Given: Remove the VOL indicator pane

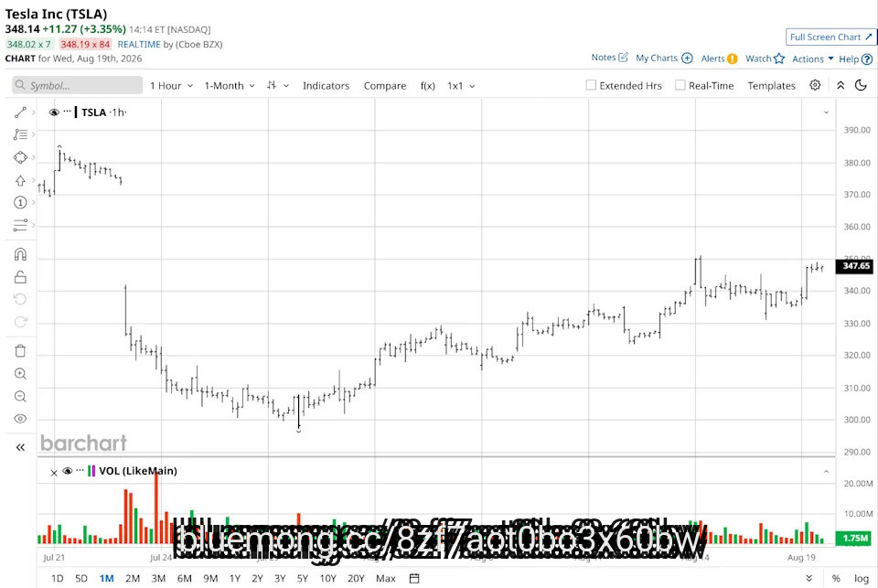Looking at the screenshot, I should click(x=54, y=473).
